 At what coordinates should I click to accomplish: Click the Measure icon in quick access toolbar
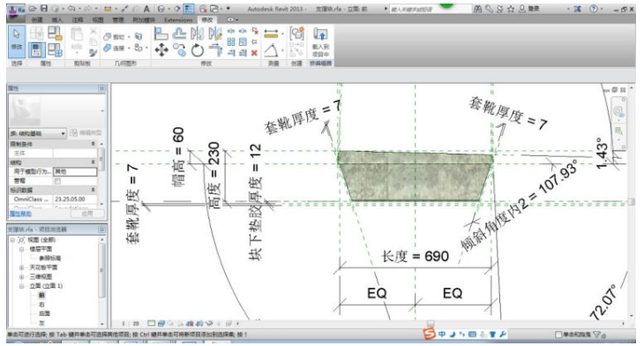(x=108, y=9)
